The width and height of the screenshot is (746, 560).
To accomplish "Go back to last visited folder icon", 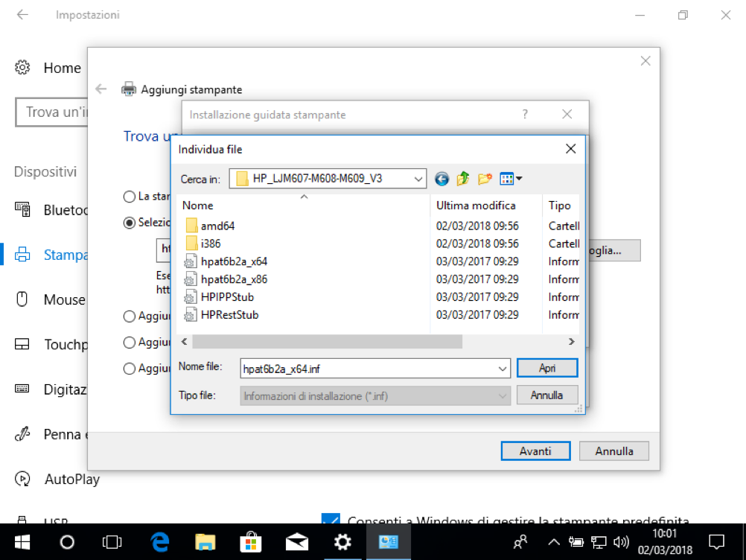I will (441, 179).
